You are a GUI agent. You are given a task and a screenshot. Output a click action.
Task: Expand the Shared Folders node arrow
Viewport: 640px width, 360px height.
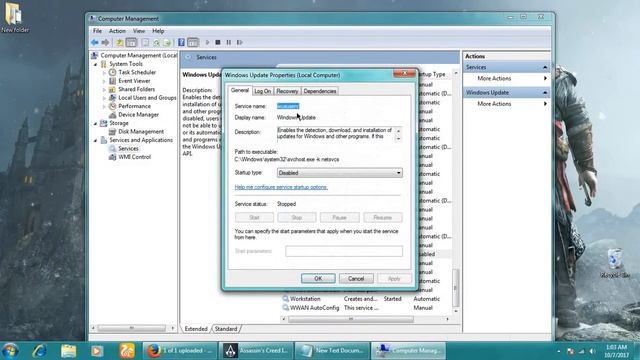(104, 89)
